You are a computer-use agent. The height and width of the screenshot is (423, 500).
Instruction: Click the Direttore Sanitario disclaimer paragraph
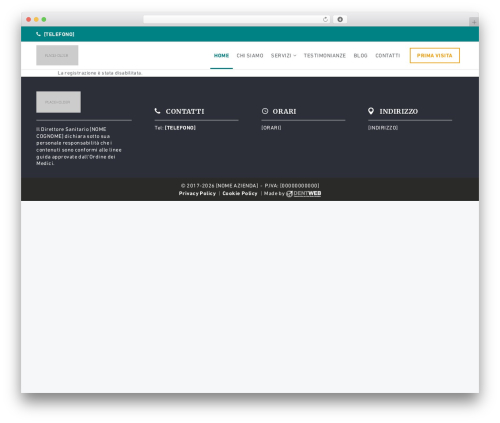tap(79, 146)
